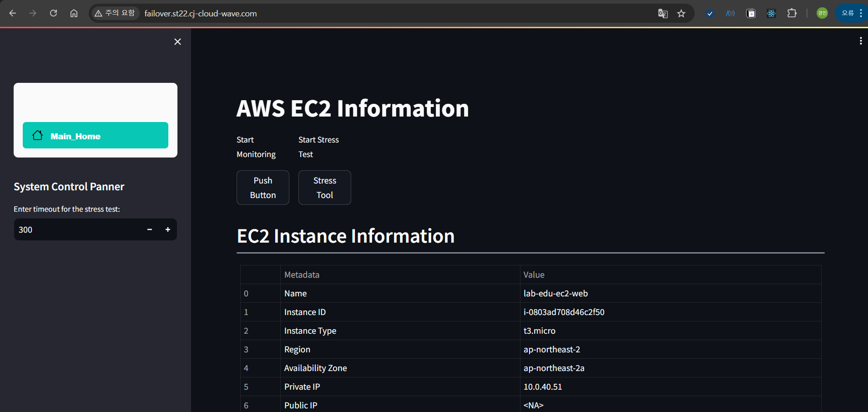Viewport: 868px width, 412px height.
Task: Click the Start Stress Test label
Action: click(318, 147)
